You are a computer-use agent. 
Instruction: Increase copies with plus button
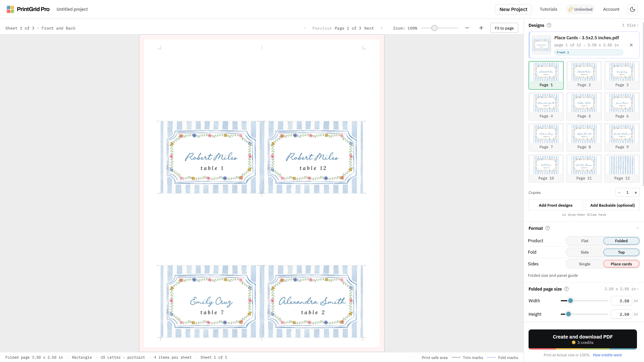click(x=636, y=193)
